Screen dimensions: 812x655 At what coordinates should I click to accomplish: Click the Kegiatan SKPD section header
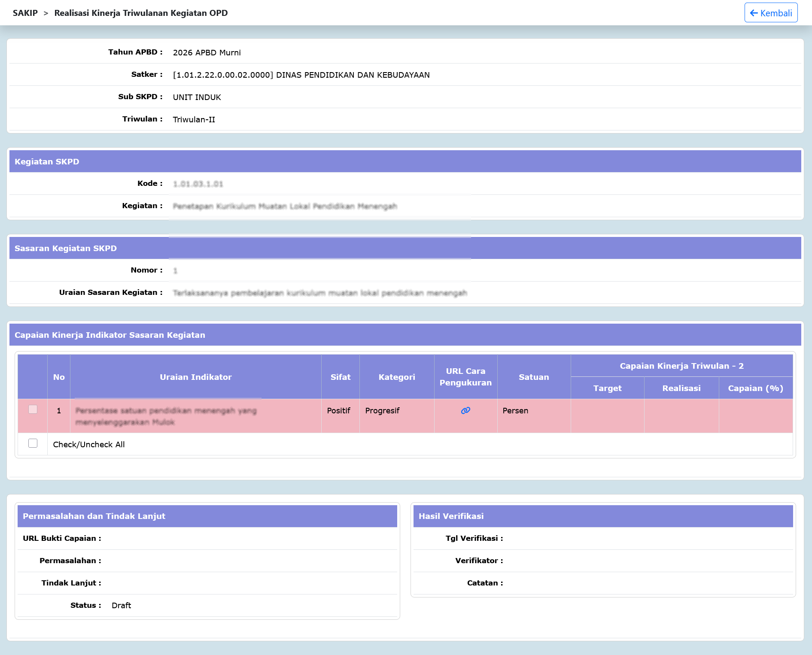tap(405, 161)
